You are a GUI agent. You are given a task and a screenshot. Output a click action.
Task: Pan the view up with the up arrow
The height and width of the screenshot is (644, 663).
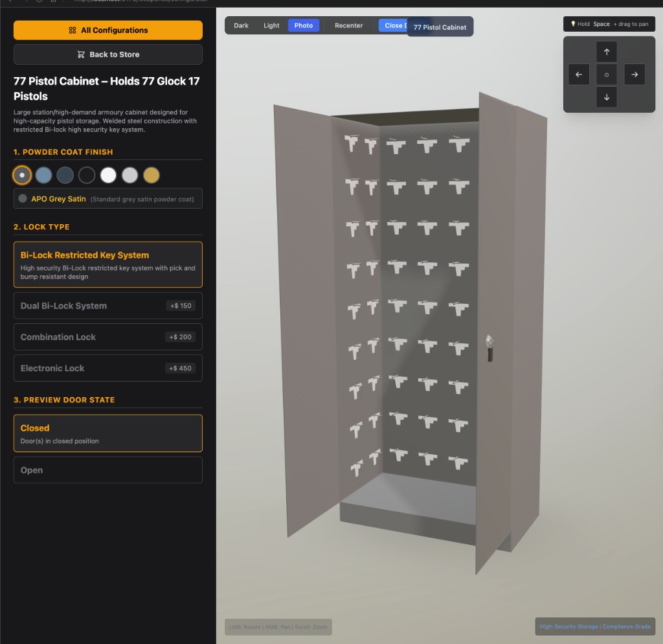pos(606,52)
